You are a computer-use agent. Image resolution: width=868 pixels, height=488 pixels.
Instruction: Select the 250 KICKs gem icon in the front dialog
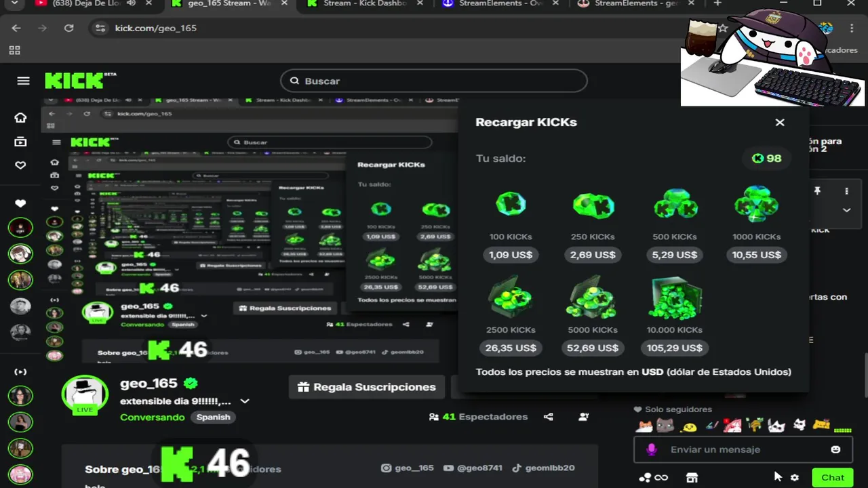pos(593,205)
